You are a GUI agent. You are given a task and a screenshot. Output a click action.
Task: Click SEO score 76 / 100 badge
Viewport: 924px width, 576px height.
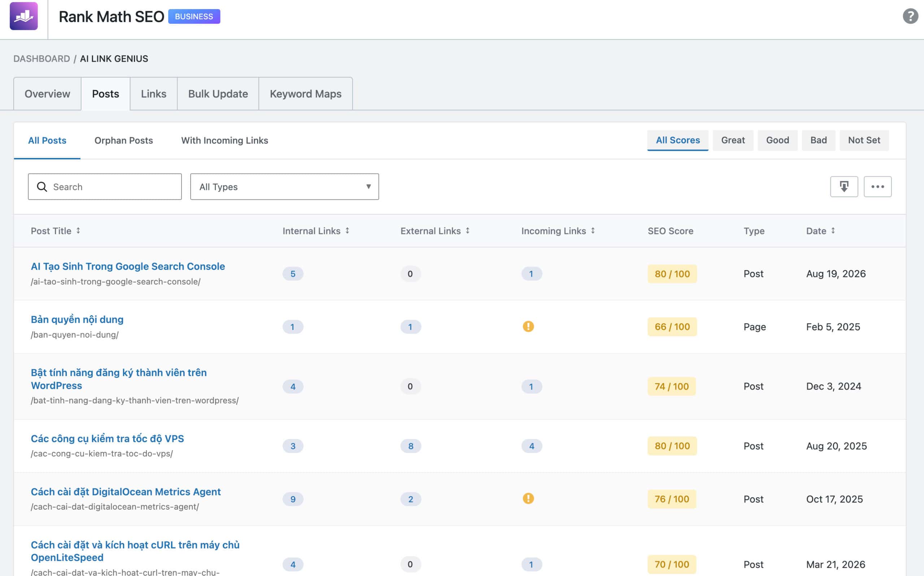672,499
